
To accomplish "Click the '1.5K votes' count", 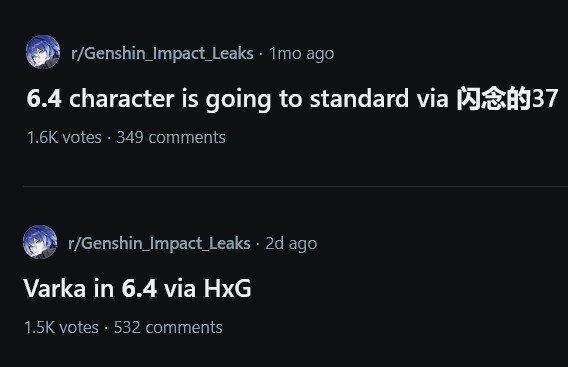I will tap(61, 328).
